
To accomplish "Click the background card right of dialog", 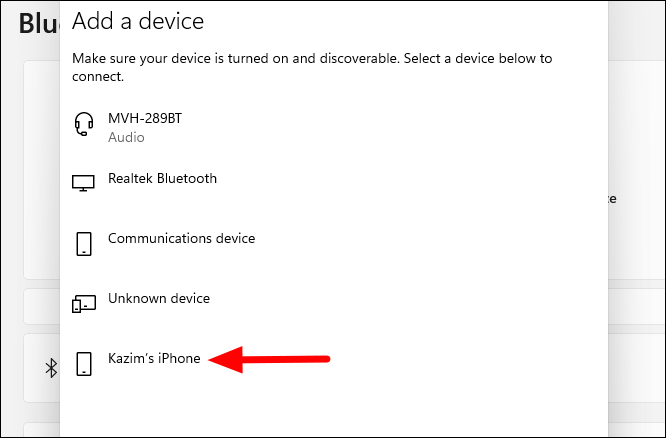I will pyautogui.click(x=636, y=170).
